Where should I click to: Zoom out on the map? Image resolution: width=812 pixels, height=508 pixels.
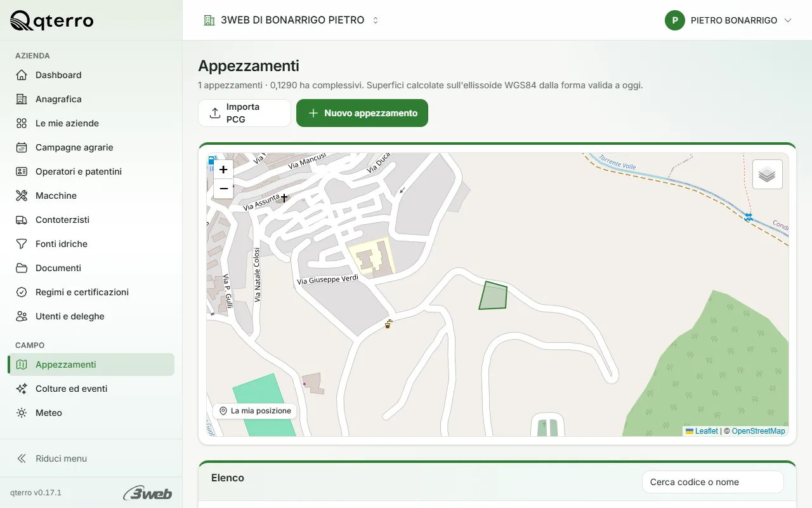(x=223, y=189)
